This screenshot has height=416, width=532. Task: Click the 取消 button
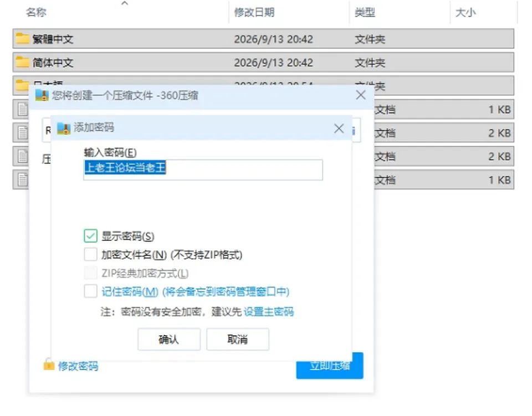click(x=238, y=339)
